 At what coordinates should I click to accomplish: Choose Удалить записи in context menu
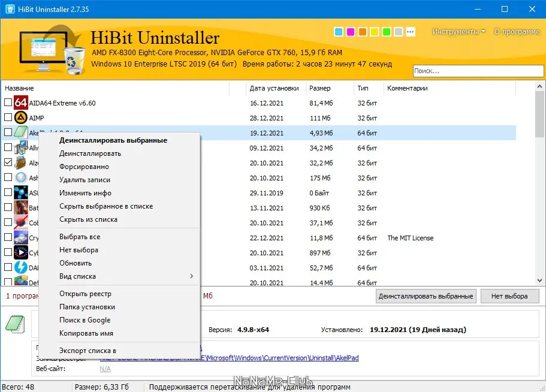pos(119,180)
